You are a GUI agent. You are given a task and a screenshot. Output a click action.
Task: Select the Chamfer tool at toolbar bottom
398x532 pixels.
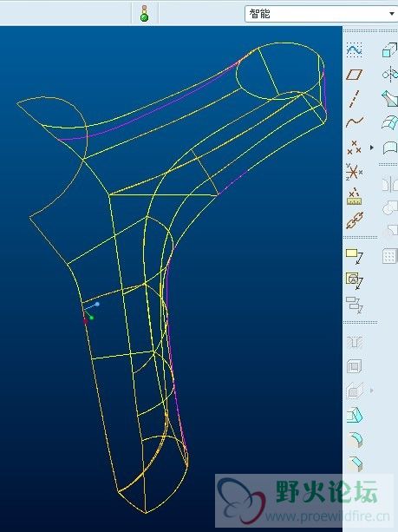[355, 463]
